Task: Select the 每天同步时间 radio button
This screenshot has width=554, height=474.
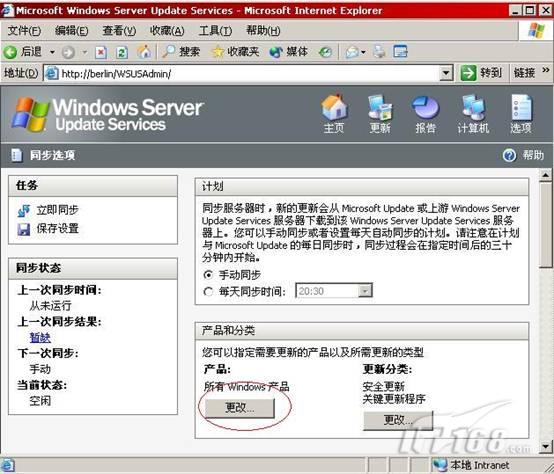Action: 208,292
